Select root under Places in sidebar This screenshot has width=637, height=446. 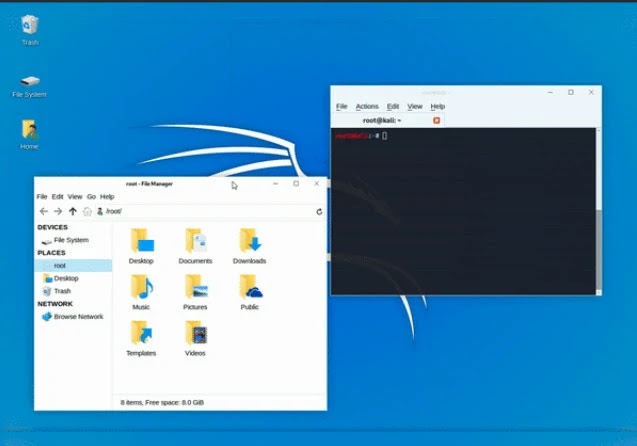point(73,266)
